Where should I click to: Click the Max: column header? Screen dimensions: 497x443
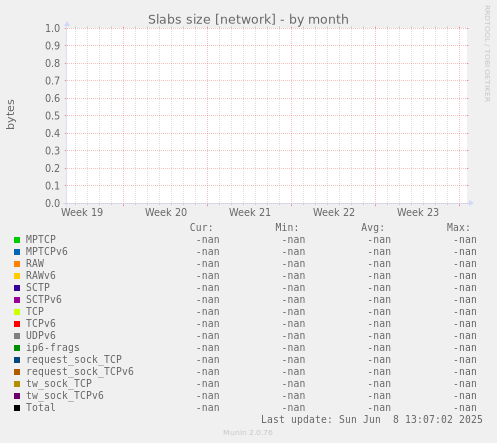point(458,227)
